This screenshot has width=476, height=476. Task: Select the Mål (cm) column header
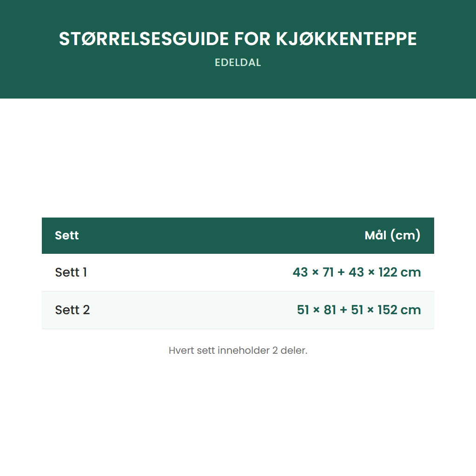click(392, 235)
